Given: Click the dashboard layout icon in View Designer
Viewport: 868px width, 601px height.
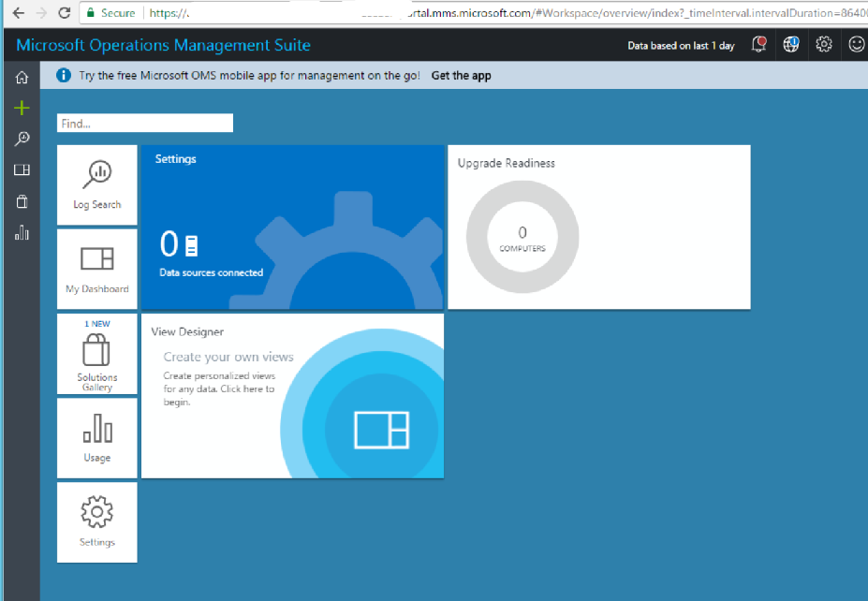Looking at the screenshot, I should point(381,430).
